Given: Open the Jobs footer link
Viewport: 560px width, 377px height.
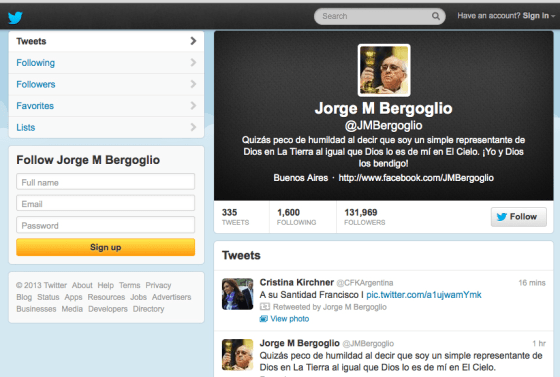Looking at the screenshot, I should (139, 297).
